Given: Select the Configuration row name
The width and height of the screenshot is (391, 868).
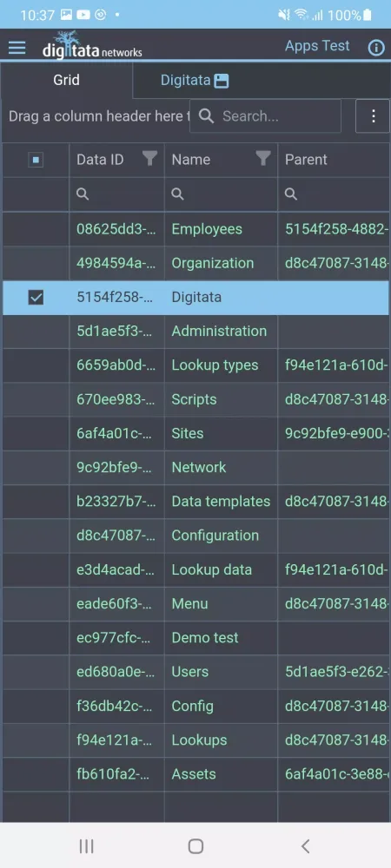Looking at the screenshot, I should pyautogui.click(x=215, y=536).
